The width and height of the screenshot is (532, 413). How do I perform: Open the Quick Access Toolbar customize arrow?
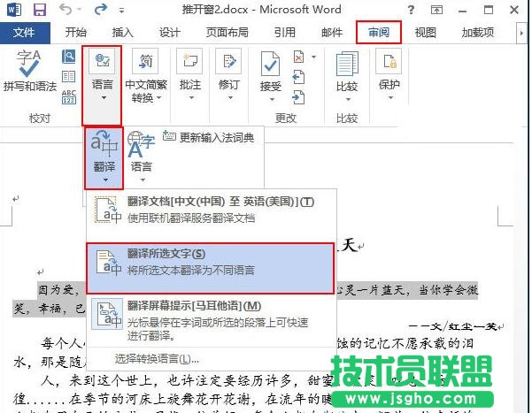(x=121, y=11)
